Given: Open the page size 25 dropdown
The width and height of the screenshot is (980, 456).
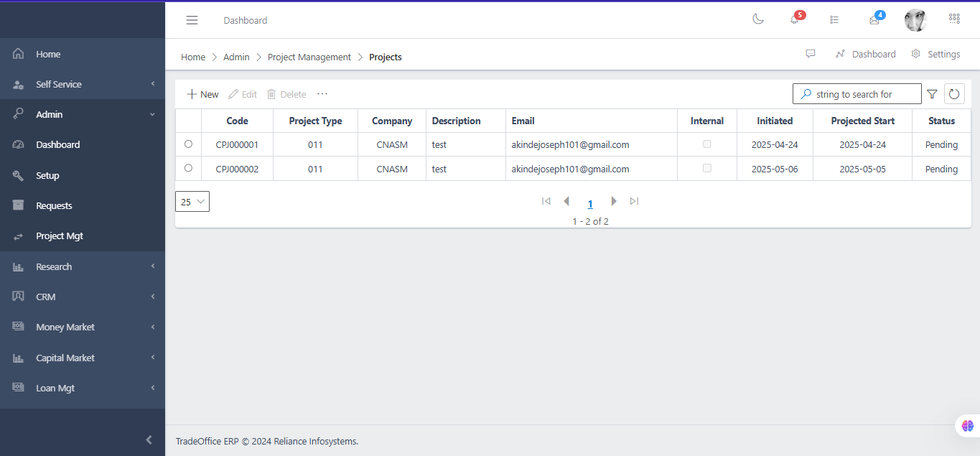Looking at the screenshot, I should coord(192,202).
